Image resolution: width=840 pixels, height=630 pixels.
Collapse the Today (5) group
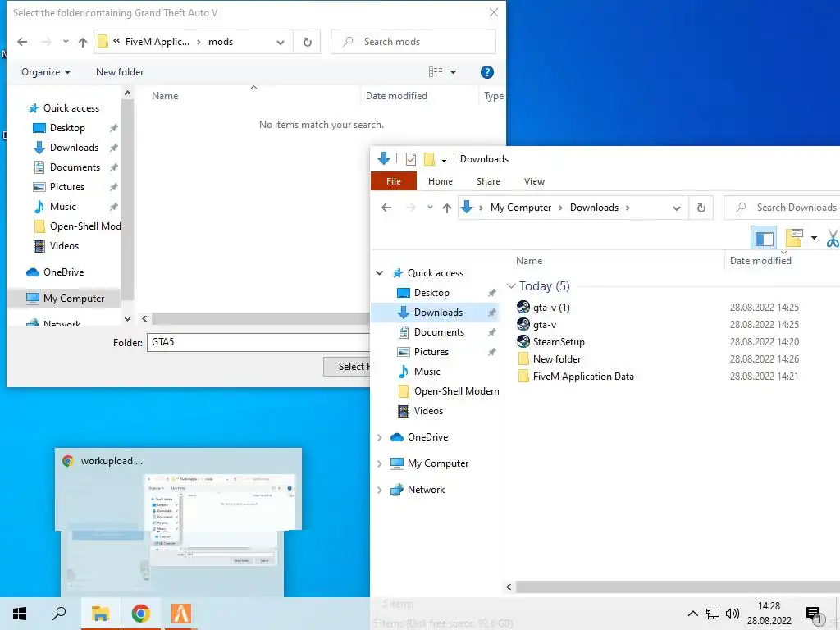coord(511,286)
